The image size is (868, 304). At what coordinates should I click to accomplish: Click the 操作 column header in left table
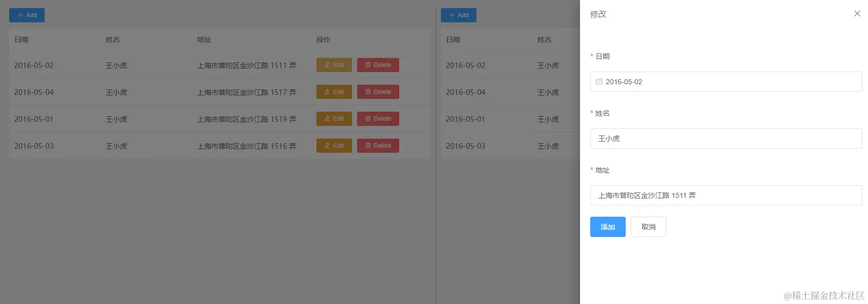tap(324, 40)
